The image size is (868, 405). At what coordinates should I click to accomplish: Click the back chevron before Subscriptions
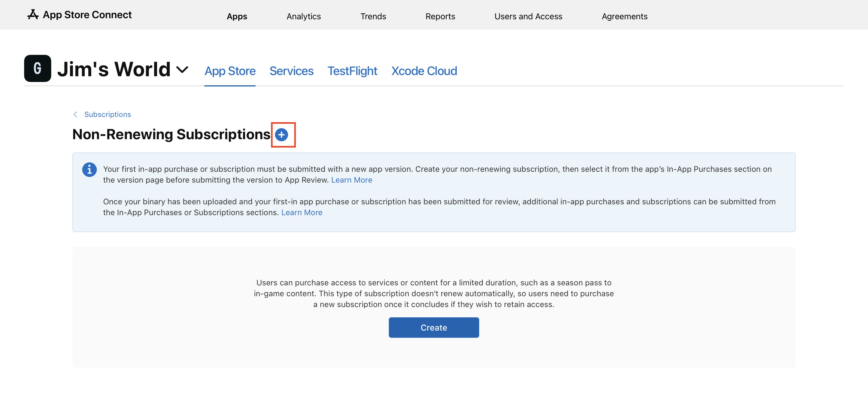pos(75,115)
